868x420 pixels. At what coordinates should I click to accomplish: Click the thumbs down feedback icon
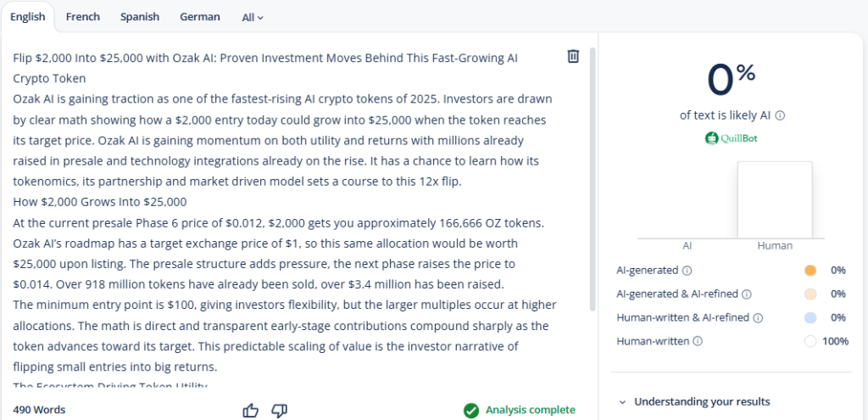click(280, 411)
